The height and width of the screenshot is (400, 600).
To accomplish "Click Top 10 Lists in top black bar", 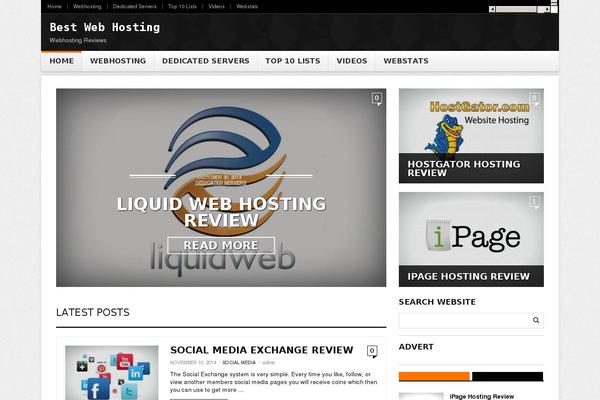I will pyautogui.click(x=182, y=7).
